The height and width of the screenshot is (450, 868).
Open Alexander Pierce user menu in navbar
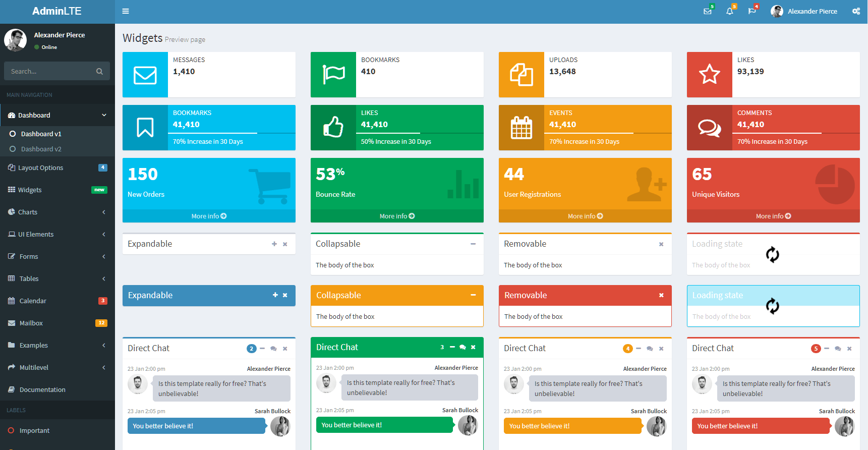[804, 11]
